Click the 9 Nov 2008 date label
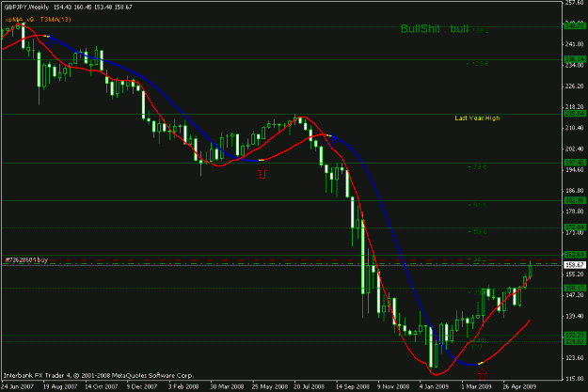 click(393, 386)
